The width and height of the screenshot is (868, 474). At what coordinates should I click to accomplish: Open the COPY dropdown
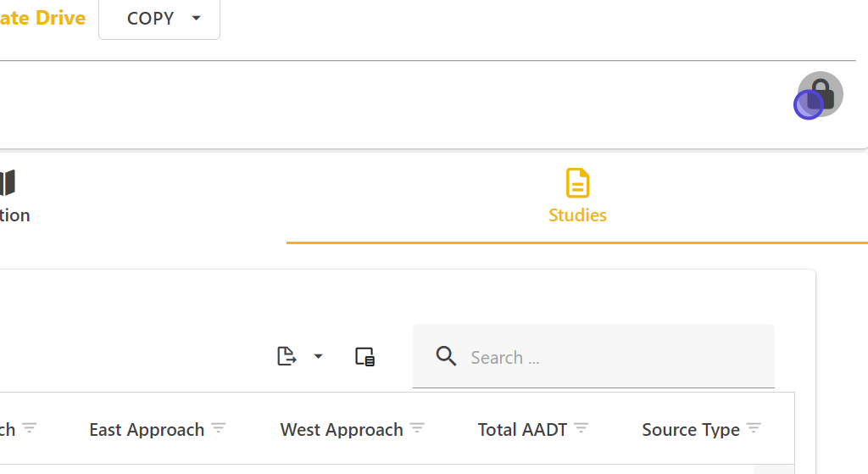click(159, 19)
